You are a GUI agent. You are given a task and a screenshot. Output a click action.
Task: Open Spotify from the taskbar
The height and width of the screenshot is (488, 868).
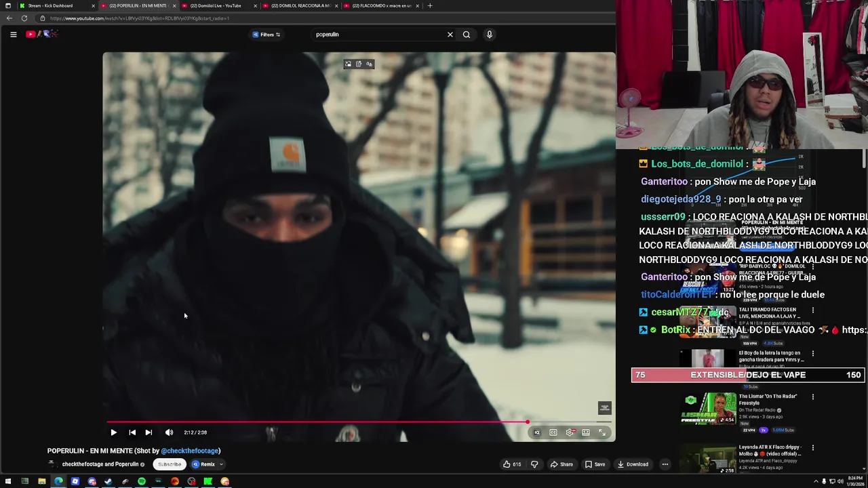coord(141,482)
